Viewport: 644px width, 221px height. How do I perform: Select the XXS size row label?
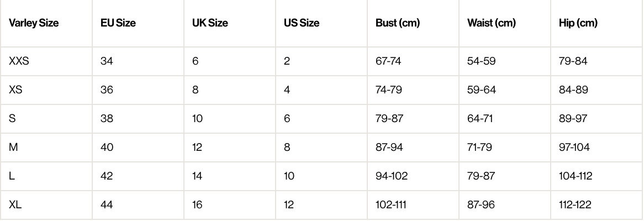click(19, 61)
